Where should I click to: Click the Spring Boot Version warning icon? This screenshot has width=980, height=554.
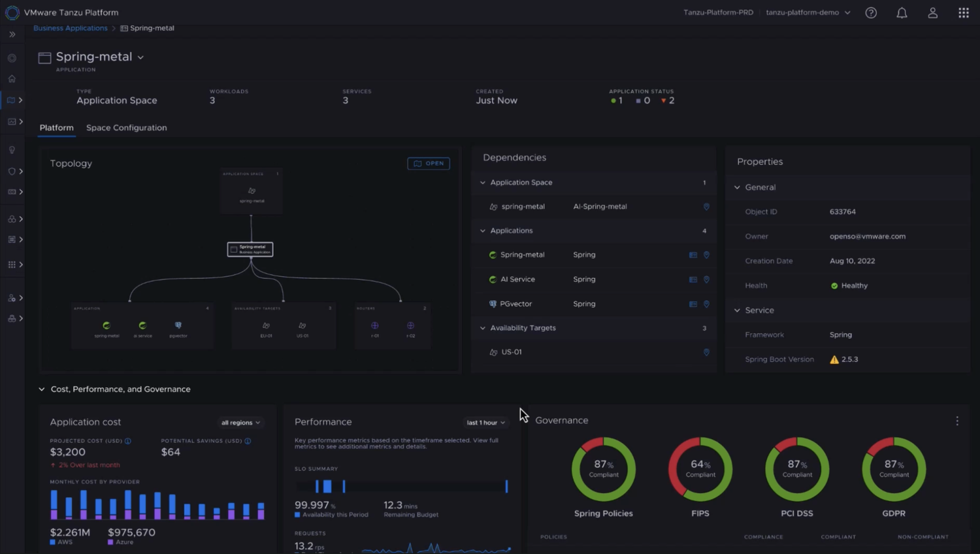(x=834, y=359)
